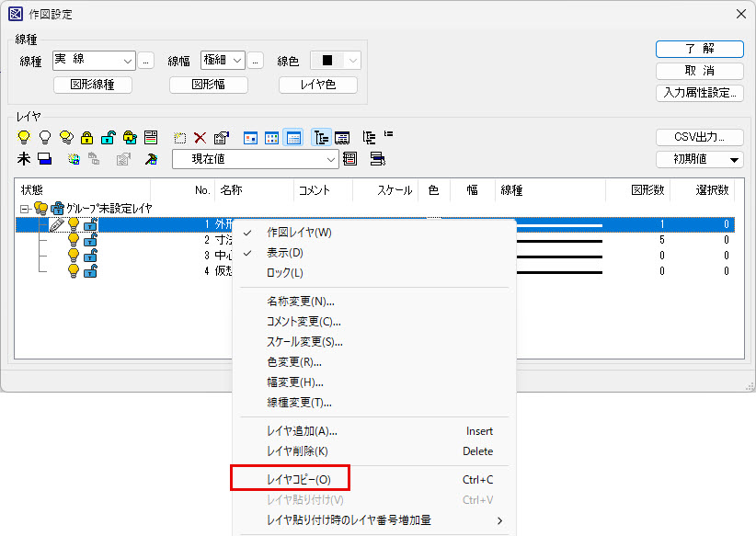Click the blue-and-white overlapping rectangles icon
756x536 pixels.
44,158
